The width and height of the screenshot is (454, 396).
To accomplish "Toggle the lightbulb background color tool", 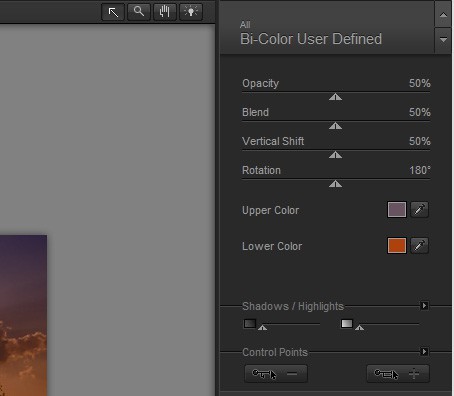I will pyautogui.click(x=191, y=12).
